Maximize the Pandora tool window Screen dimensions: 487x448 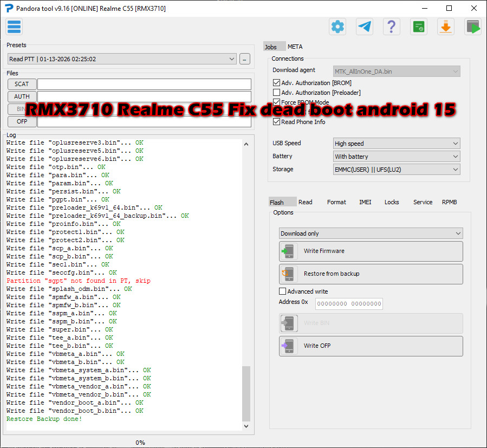[x=449, y=8]
